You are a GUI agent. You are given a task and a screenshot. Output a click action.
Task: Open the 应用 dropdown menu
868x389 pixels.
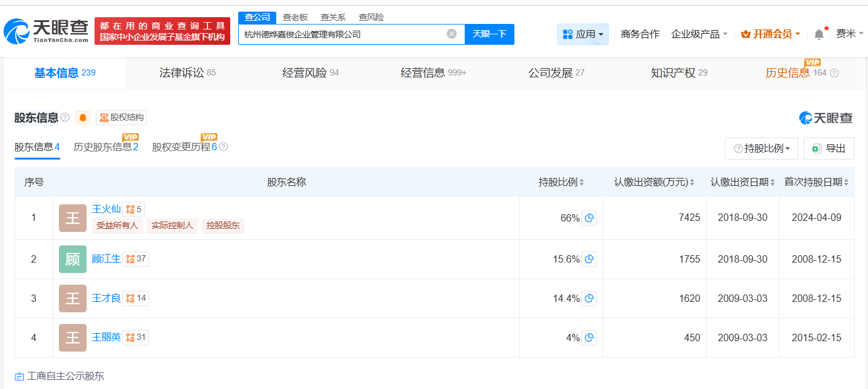click(x=582, y=34)
